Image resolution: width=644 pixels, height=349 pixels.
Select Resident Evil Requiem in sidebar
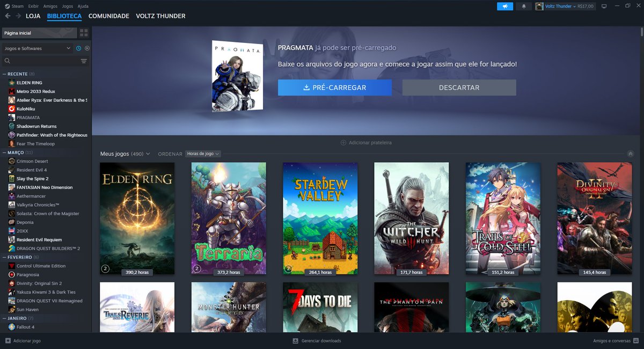(39, 239)
